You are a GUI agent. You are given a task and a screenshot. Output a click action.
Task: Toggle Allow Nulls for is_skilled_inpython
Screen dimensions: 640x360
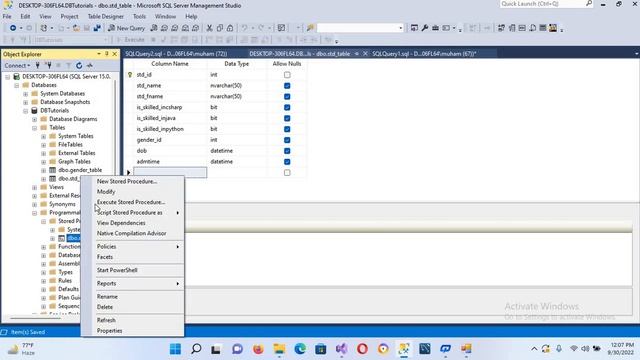[287, 129]
